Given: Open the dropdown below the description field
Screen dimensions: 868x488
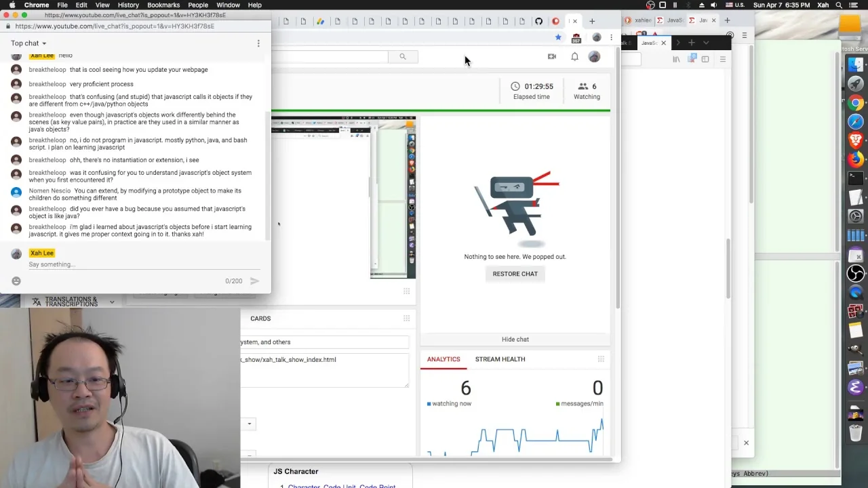Looking at the screenshot, I should click(248, 424).
